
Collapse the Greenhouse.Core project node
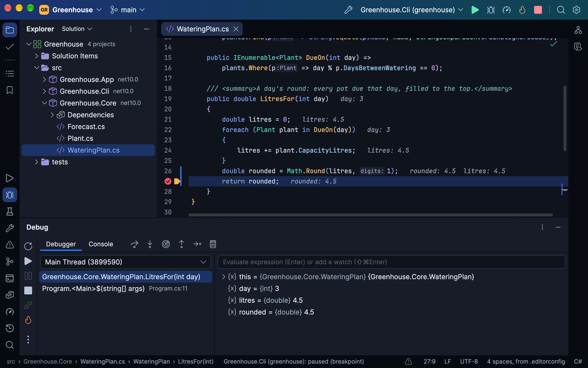click(44, 103)
